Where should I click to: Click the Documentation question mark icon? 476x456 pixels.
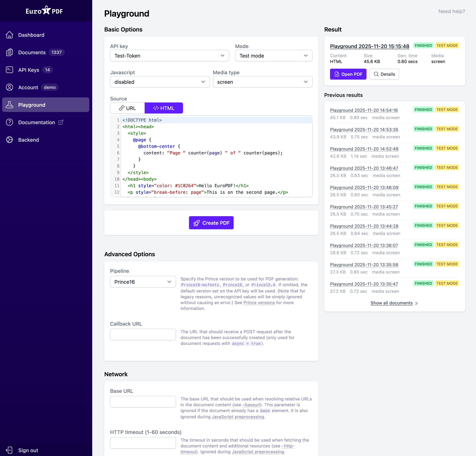9,122
